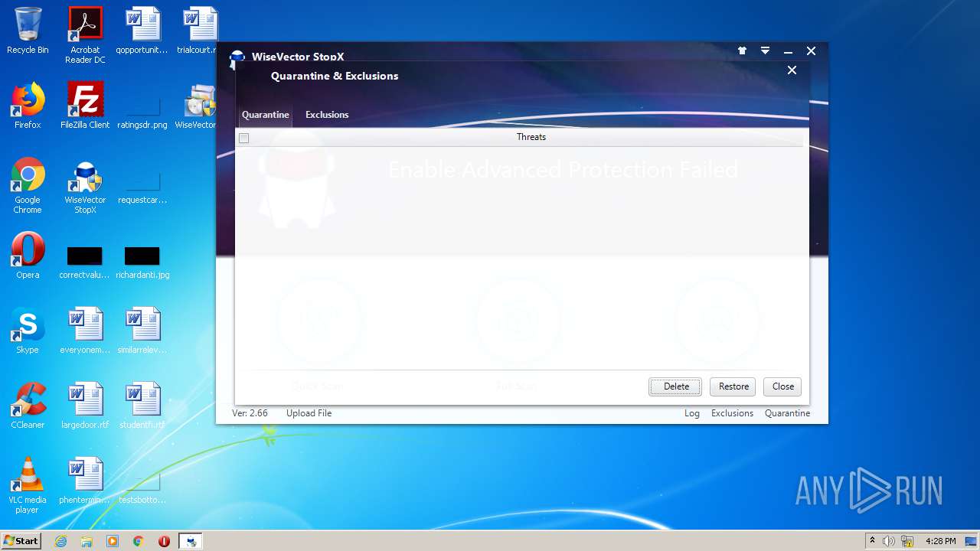Click the Ver: 2.66 version text

pos(250,413)
